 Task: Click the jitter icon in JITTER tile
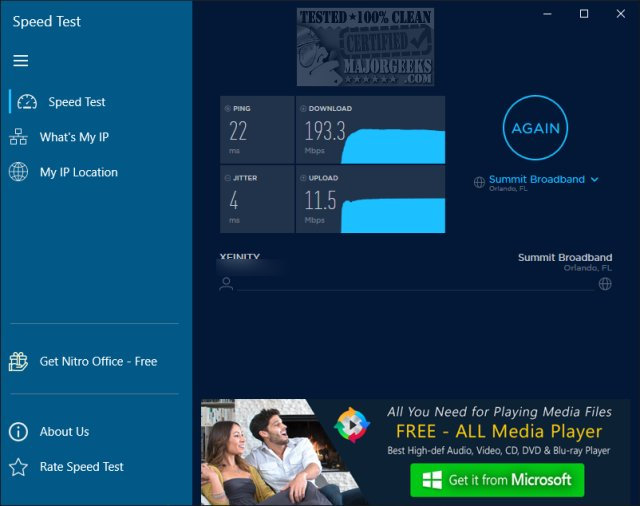tap(228, 178)
